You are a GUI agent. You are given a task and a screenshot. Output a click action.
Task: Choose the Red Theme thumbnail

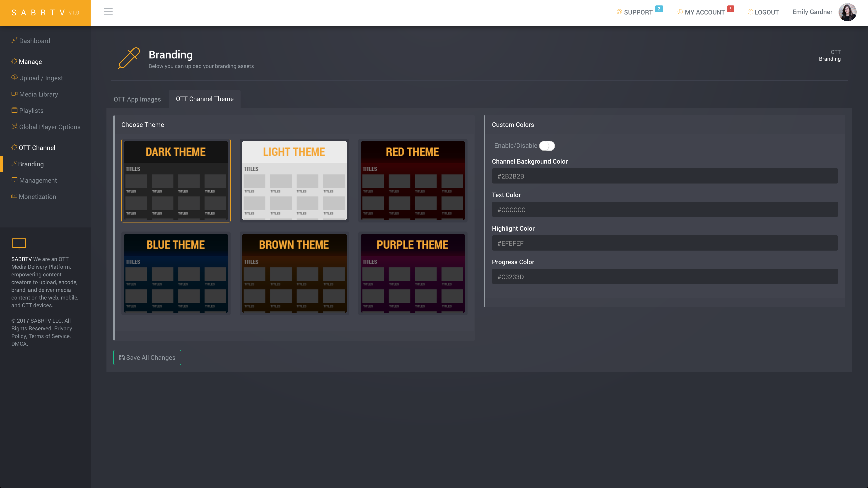coord(412,180)
